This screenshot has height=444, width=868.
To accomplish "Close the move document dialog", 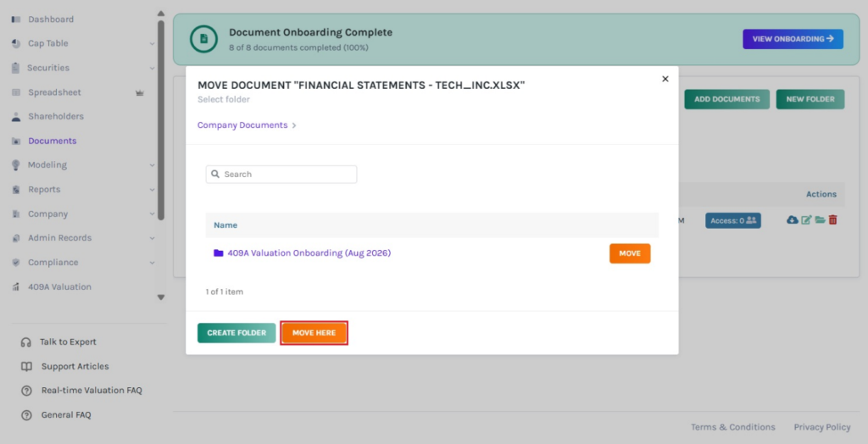I will tap(665, 79).
